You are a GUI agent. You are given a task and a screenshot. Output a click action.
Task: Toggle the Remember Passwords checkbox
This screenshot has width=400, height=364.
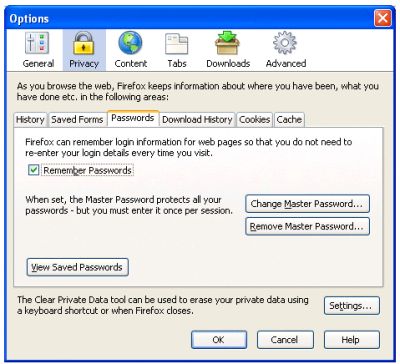[x=33, y=170]
